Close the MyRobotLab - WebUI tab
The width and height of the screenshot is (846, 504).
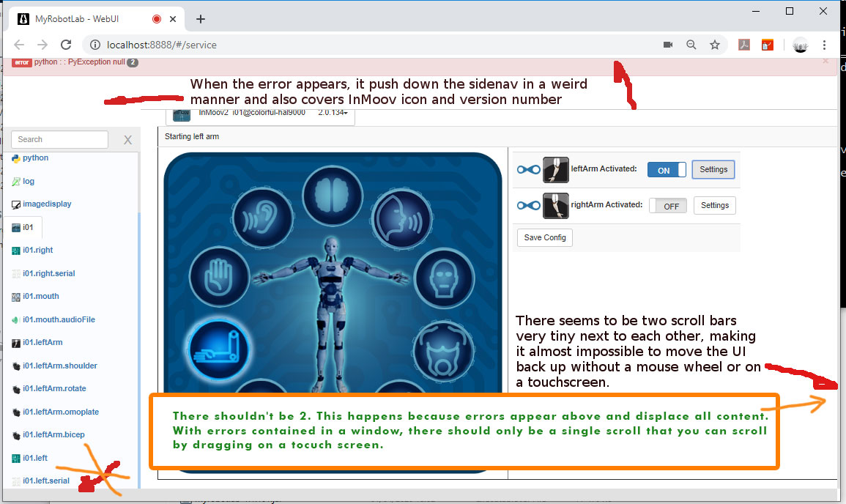pos(173,19)
